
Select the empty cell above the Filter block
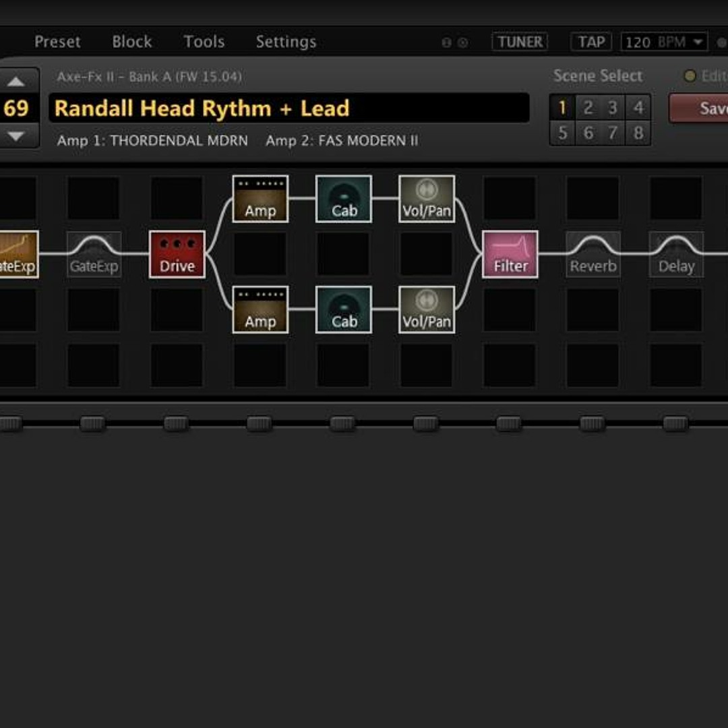pos(510,198)
